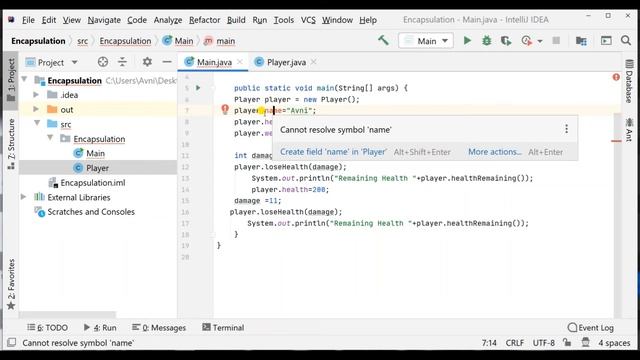
Task: Click the inspector hector icon in status bar
Action: [585, 342]
